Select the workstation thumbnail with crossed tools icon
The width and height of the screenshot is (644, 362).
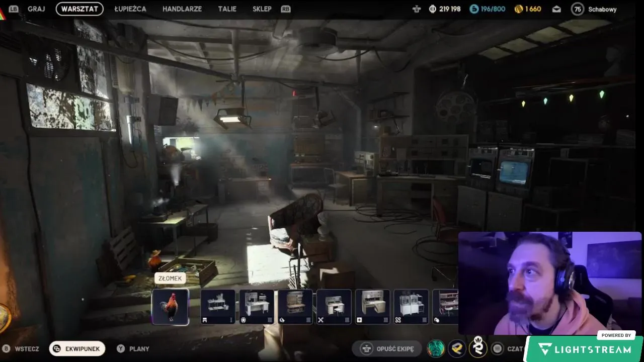coord(334,307)
